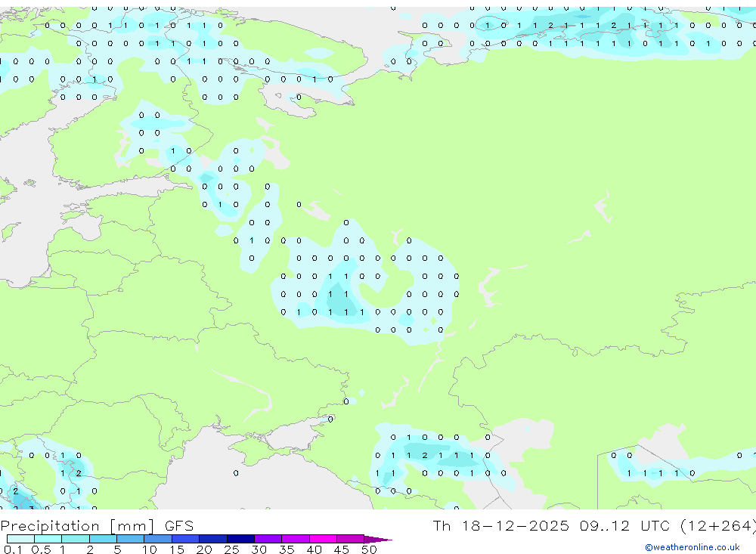Click the '35' legend scale label
Viewport: 756px width, 554px height.
(x=287, y=549)
